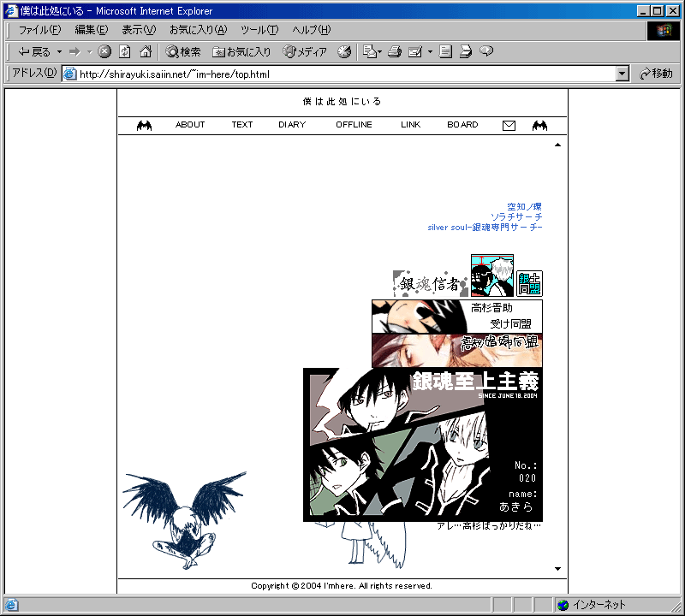
Task: Click the 移動 Go button
Action: [x=656, y=74]
